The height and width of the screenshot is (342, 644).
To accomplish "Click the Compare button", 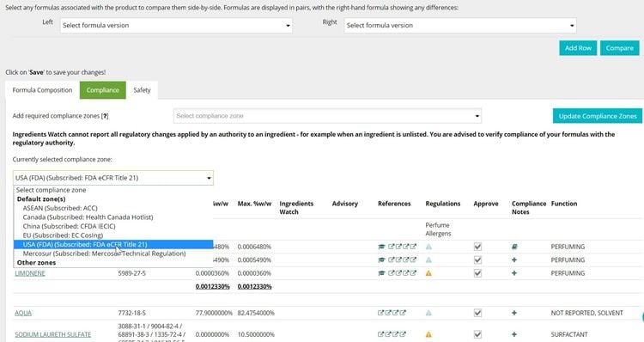I will (619, 48).
